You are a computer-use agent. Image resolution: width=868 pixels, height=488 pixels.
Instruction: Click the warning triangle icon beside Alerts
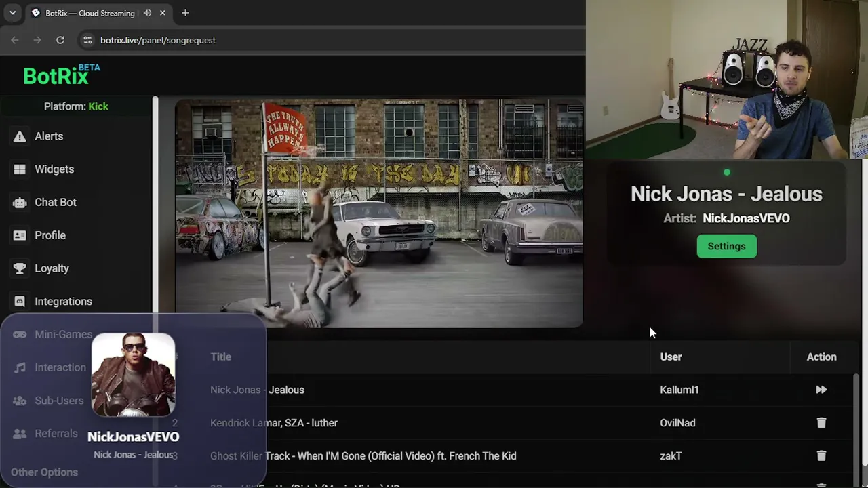[20, 136]
